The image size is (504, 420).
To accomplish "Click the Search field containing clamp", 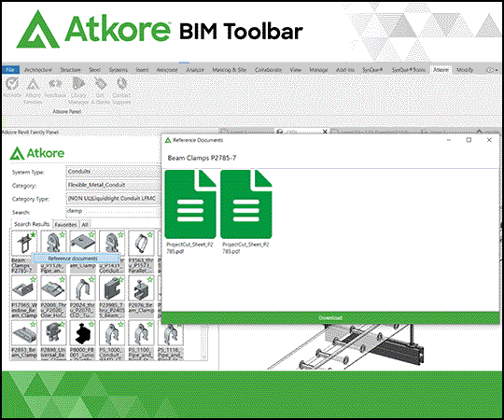I will [x=113, y=212].
